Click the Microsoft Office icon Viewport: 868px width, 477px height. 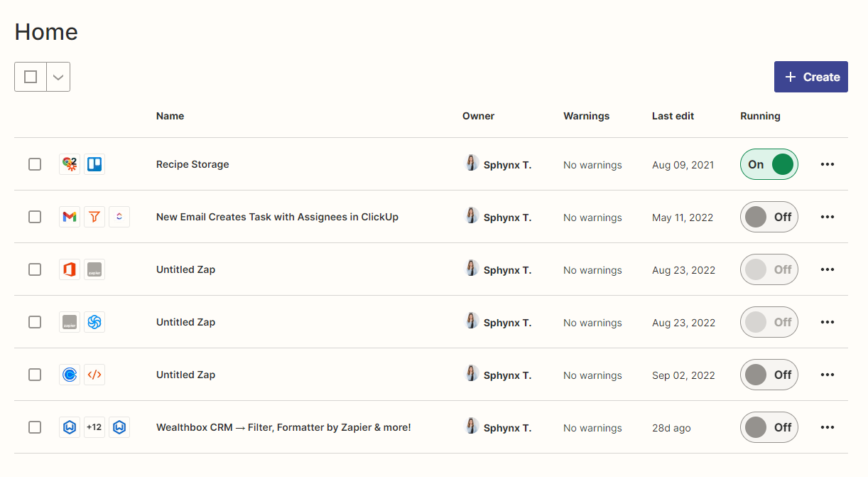pyautogui.click(x=70, y=269)
